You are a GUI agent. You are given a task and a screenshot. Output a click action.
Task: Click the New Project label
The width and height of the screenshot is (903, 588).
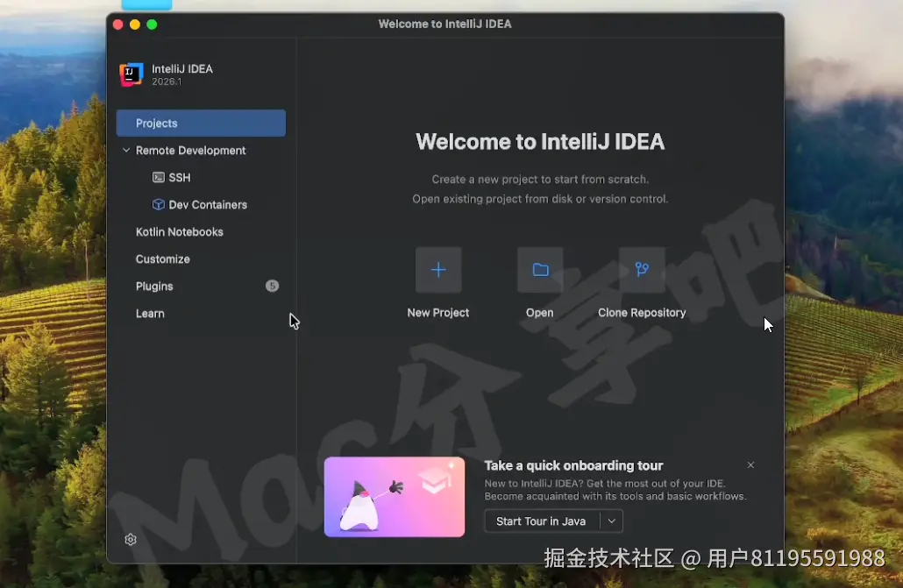coord(438,313)
